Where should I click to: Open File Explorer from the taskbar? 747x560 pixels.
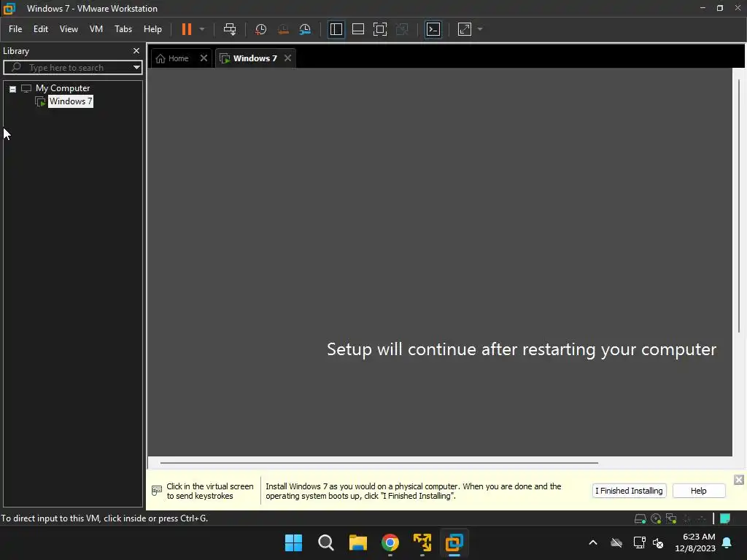[x=357, y=542]
